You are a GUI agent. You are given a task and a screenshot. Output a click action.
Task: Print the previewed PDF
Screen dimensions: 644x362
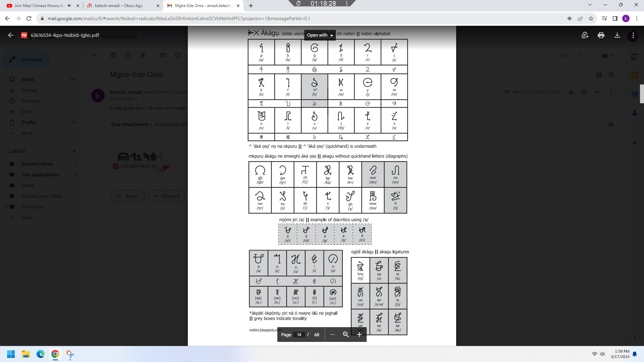pyautogui.click(x=601, y=35)
